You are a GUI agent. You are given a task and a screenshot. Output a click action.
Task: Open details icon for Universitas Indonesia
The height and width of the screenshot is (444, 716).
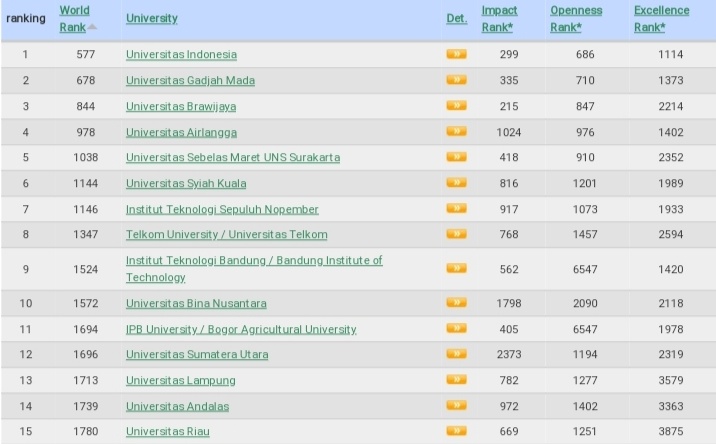point(456,54)
